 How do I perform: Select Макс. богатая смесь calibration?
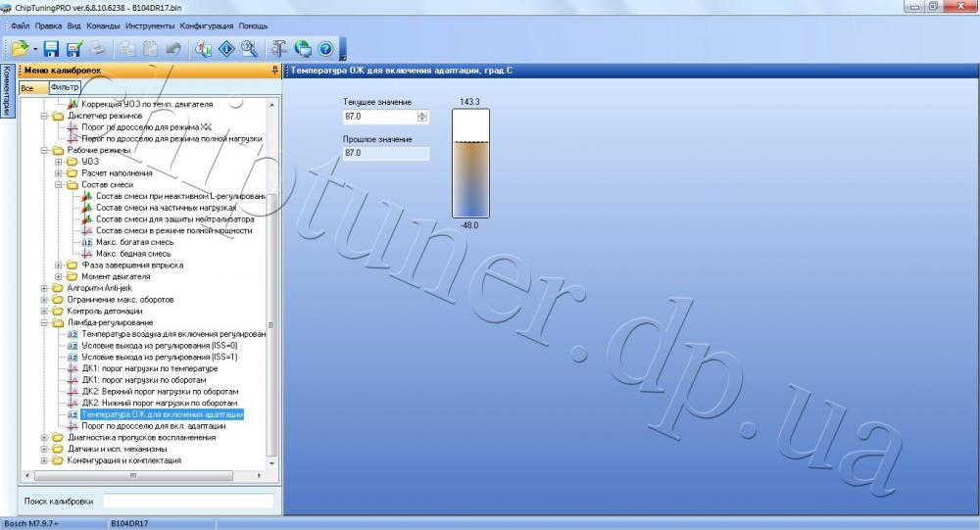(135, 242)
